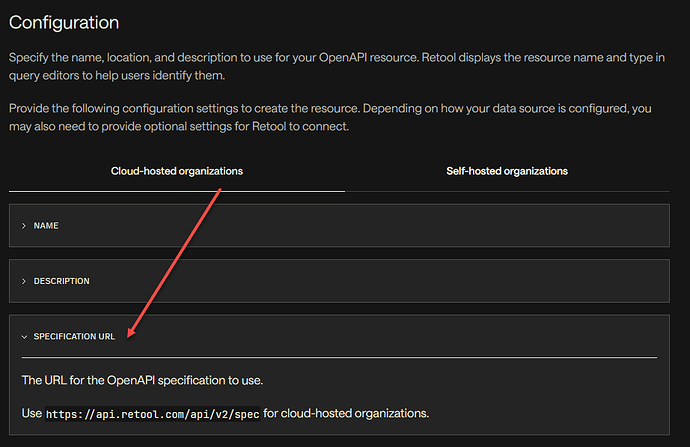690x447 pixels.
Task: Switch to Cloud-hosted organizations tab
Action: point(176,171)
